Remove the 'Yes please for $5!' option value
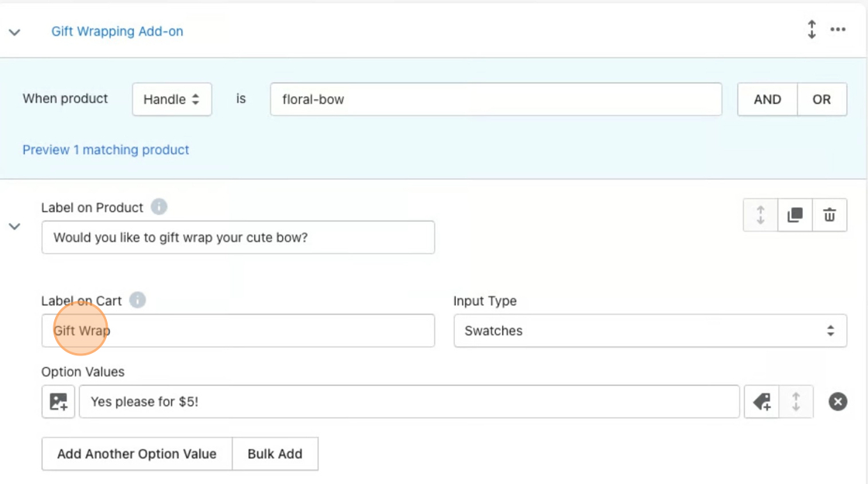Image resolution: width=868 pixels, height=484 pixels. pos(838,401)
